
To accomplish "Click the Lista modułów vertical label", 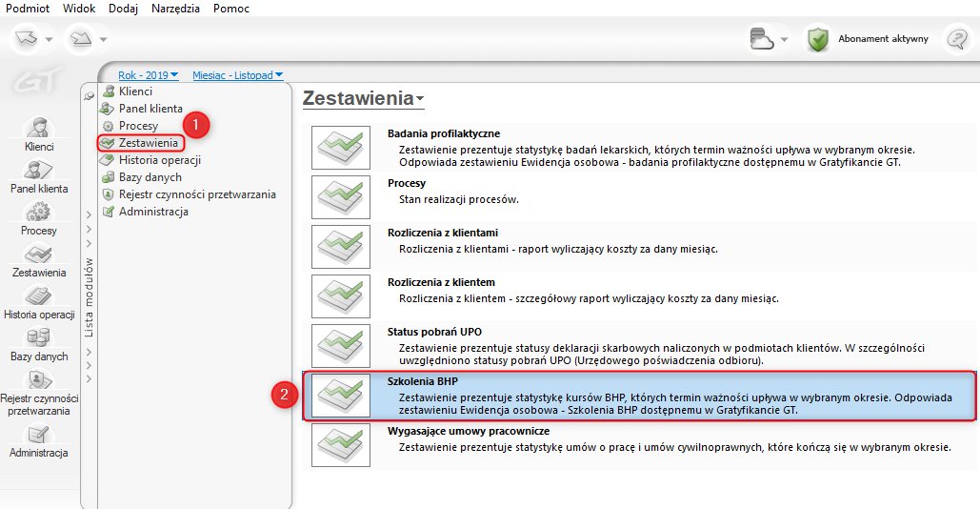I will click(x=89, y=297).
